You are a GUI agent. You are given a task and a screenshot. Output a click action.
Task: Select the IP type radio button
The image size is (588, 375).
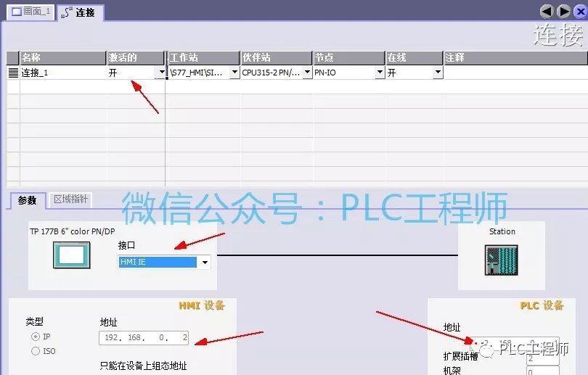[35, 337]
